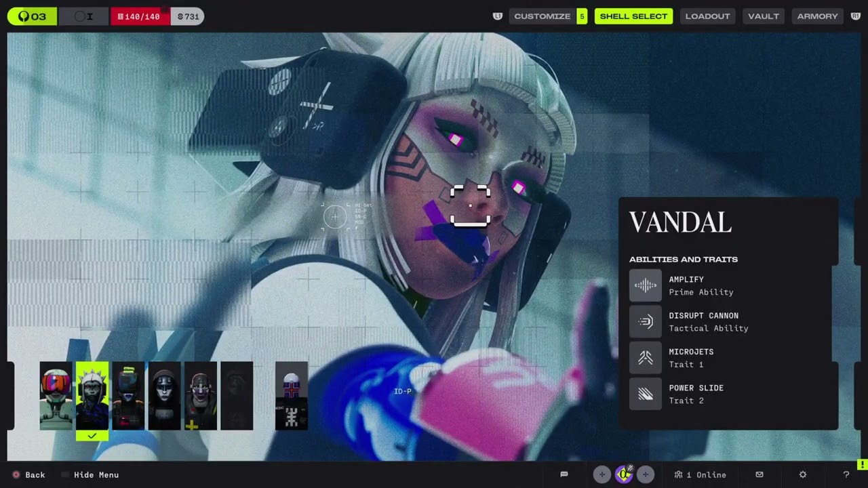Viewport: 868px width, 488px height.
Task: Click the MICROJETS trait name
Action: pos(691,352)
